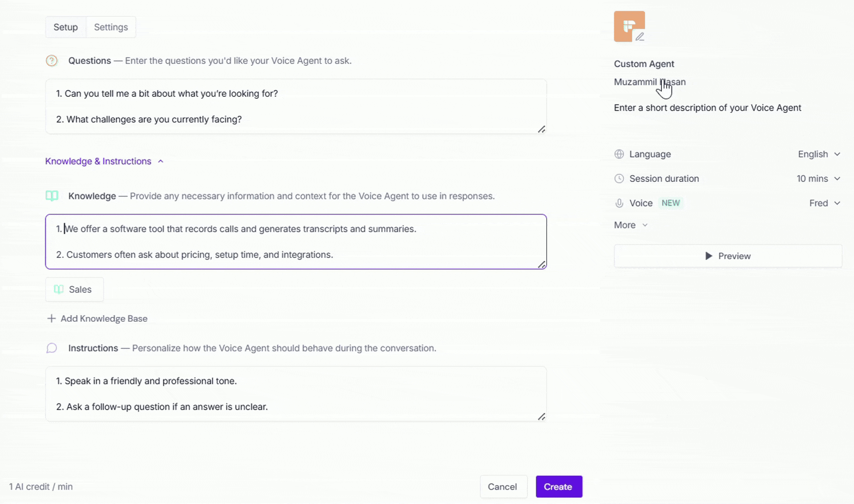
Task: Click the Create button
Action: click(x=558, y=487)
